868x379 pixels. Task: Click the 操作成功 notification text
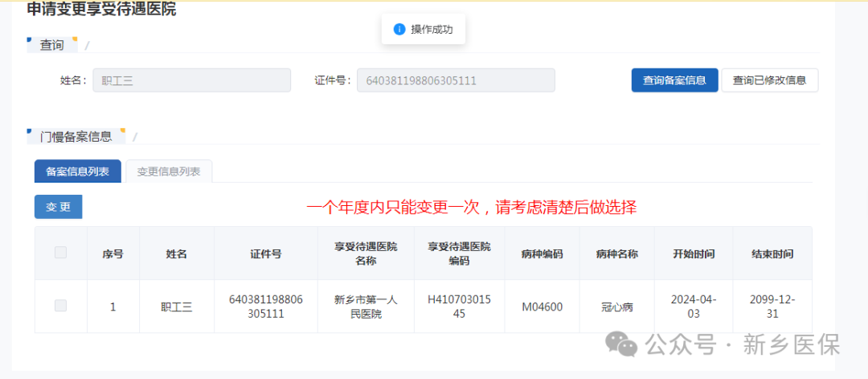(432, 29)
